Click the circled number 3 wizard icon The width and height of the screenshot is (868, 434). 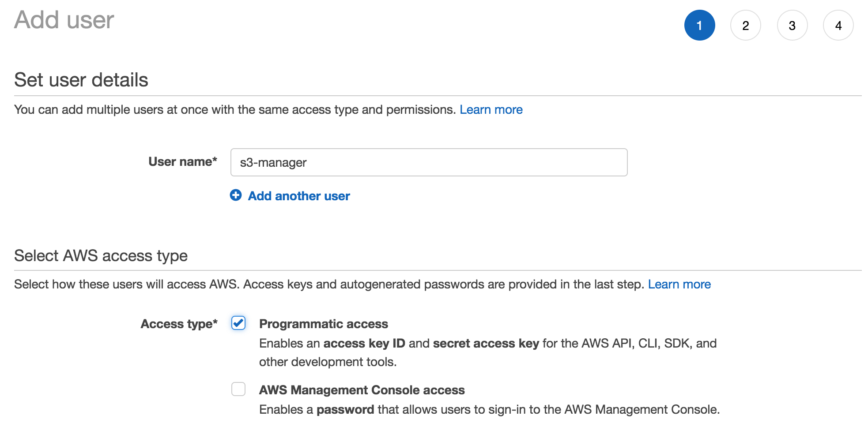point(793,25)
